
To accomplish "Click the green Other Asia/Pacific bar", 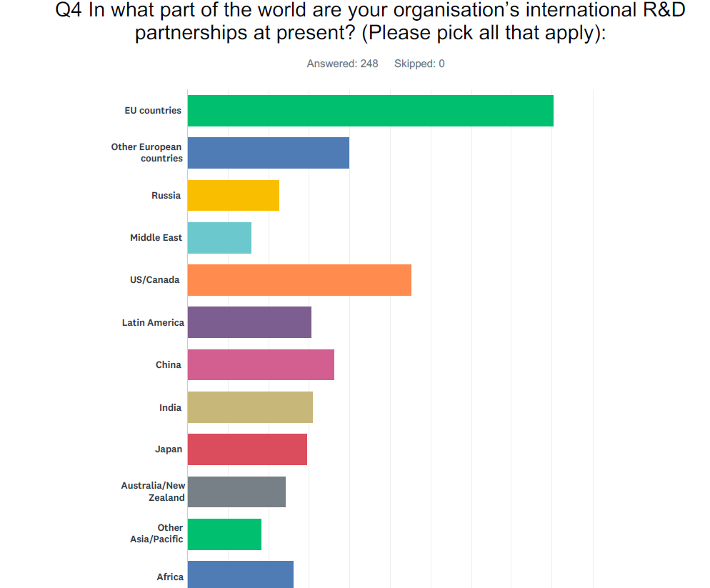I will (x=224, y=534).
